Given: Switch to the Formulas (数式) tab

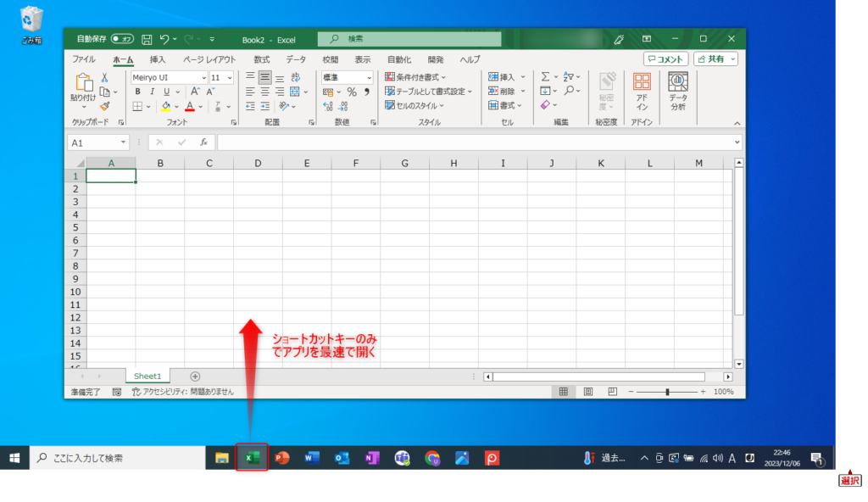Looking at the screenshot, I should [262, 59].
